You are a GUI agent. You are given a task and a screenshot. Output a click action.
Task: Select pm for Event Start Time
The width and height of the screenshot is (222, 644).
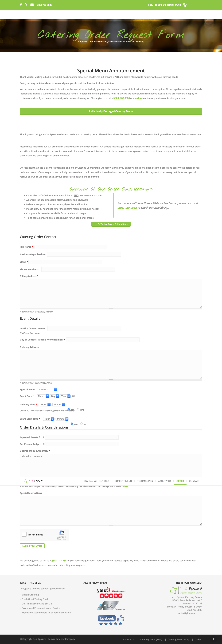(81, 424)
